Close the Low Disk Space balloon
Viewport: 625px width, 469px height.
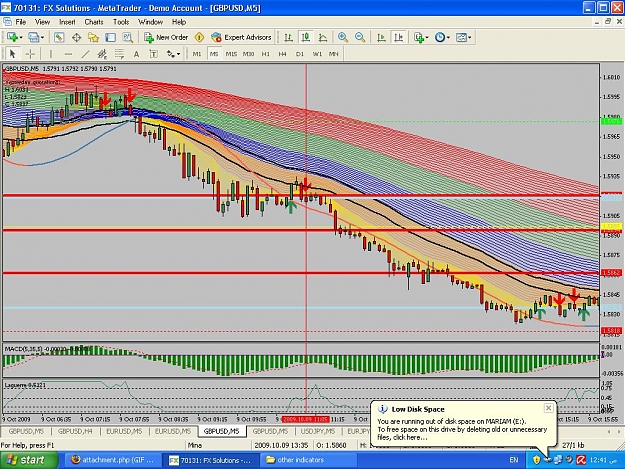click(548, 408)
